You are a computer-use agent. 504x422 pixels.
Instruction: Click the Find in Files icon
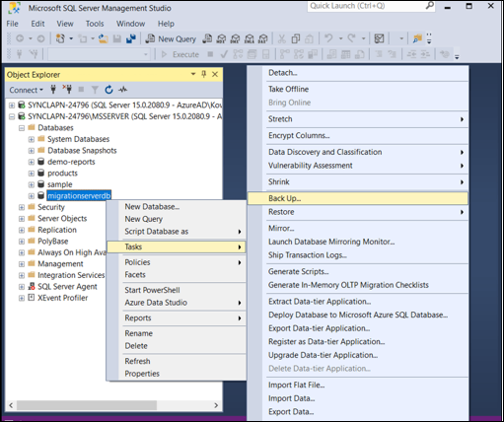click(x=417, y=38)
